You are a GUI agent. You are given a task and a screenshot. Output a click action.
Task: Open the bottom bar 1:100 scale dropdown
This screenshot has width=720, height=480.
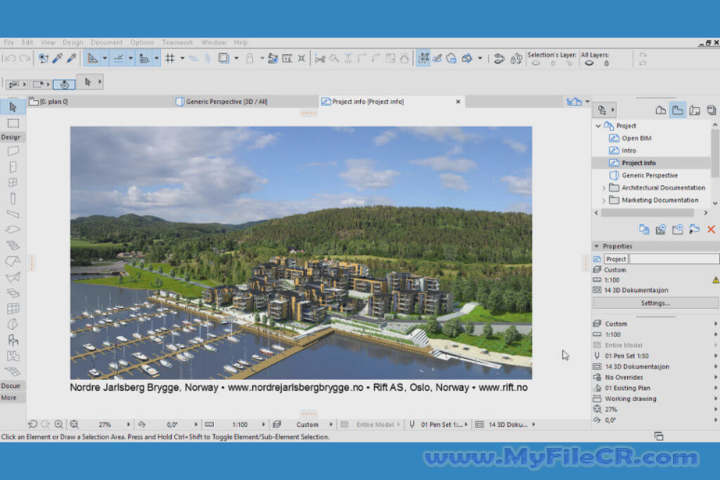click(x=263, y=424)
